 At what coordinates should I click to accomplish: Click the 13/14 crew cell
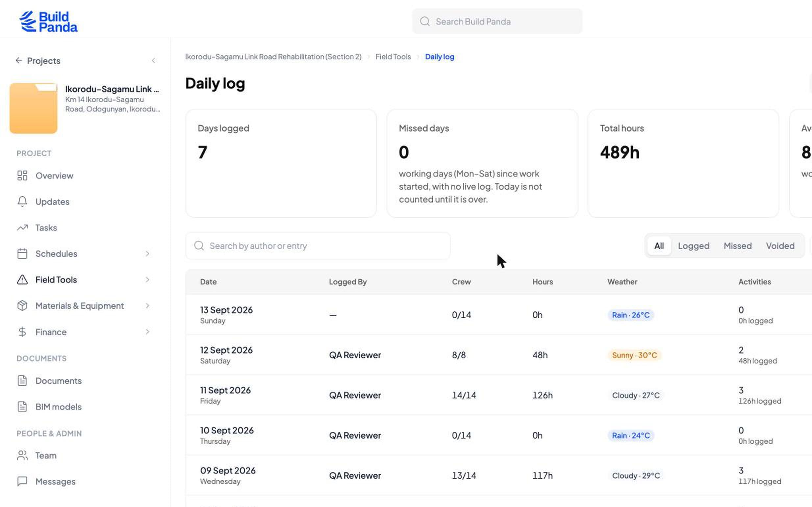point(464,475)
